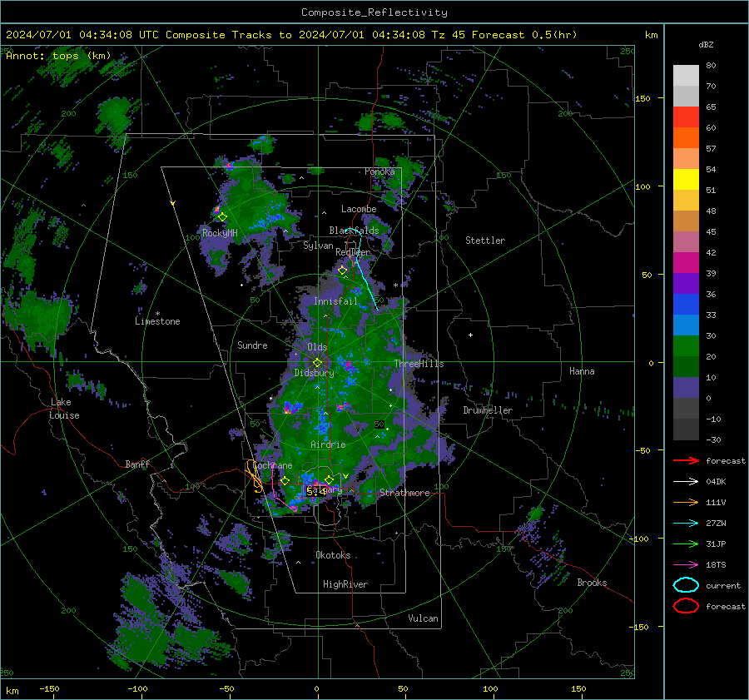Click the white plus marker west of Hanna

pos(470,335)
